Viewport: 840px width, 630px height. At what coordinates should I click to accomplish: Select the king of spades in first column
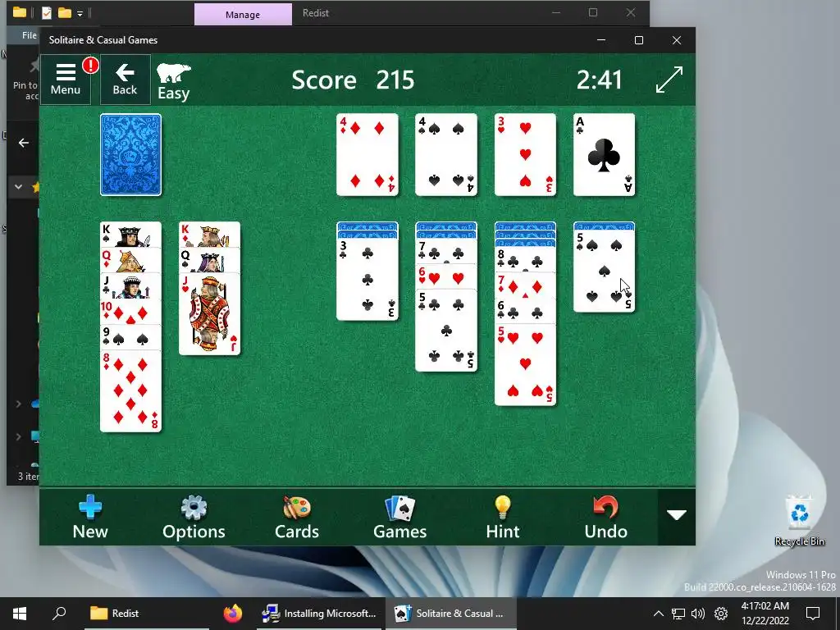coord(130,235)
